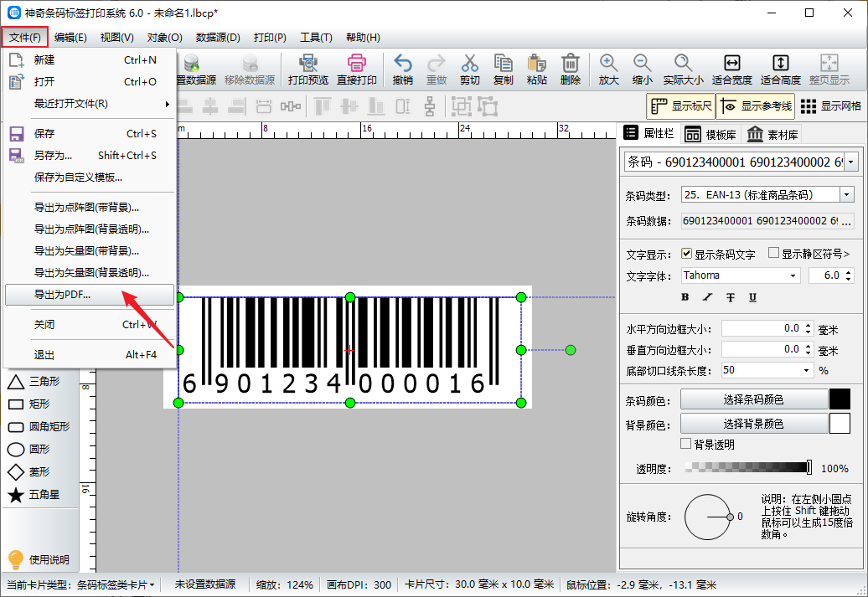Choose Save As (另存为) menu item
The width and height of the screenshot is (868, 597).
point(90,156)
